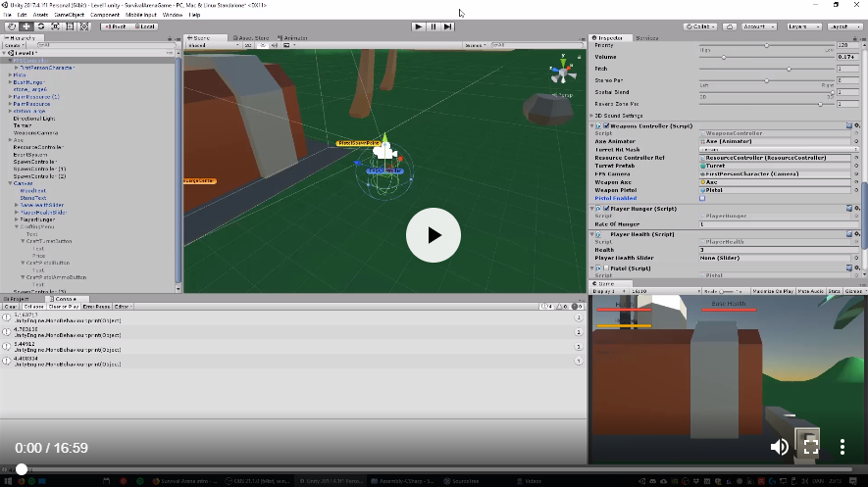The width and height of the screenshot is (868, 487).
Task: Click the Clear button in Console
Action: pyautogui.click(x=10, y=307)
